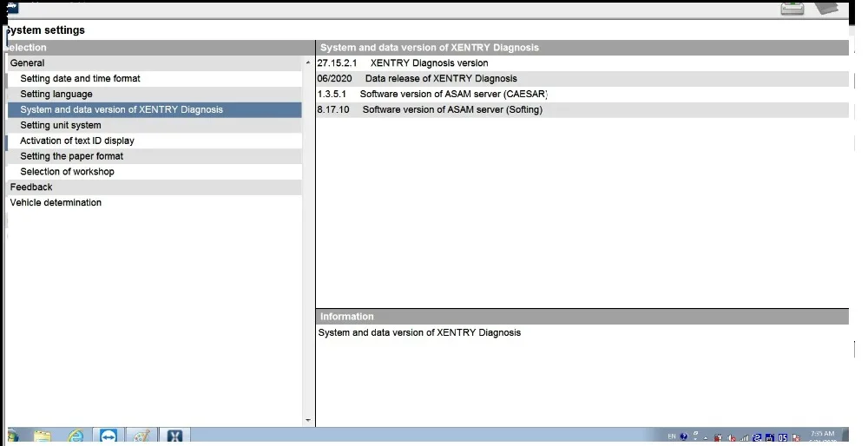Click the blue network connection tray icon
The width and height of the screenshot is (868, 446).
point(757,437)
